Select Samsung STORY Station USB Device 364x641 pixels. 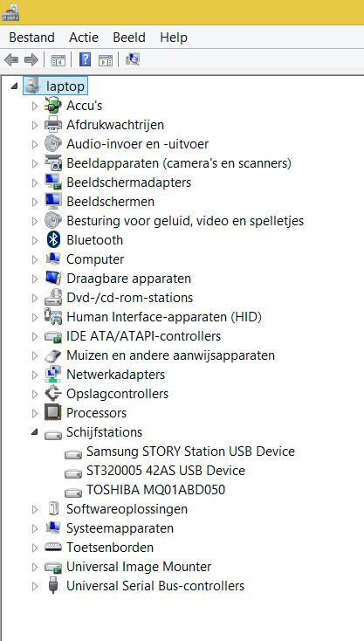[x=190, y=451]
